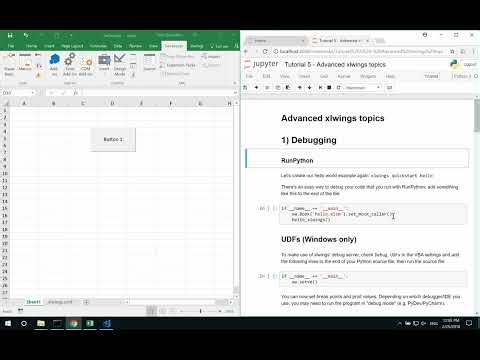Viewport: 480px width, 360px height.
Task: Save notebook with Jupyter toolbar icon
Action: click(x=245, y=87)
